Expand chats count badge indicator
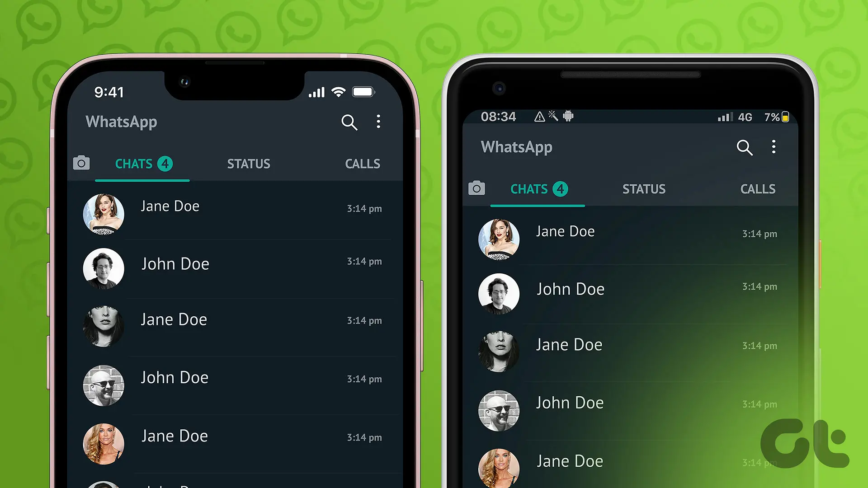868x488 pixels. point(165,163)
